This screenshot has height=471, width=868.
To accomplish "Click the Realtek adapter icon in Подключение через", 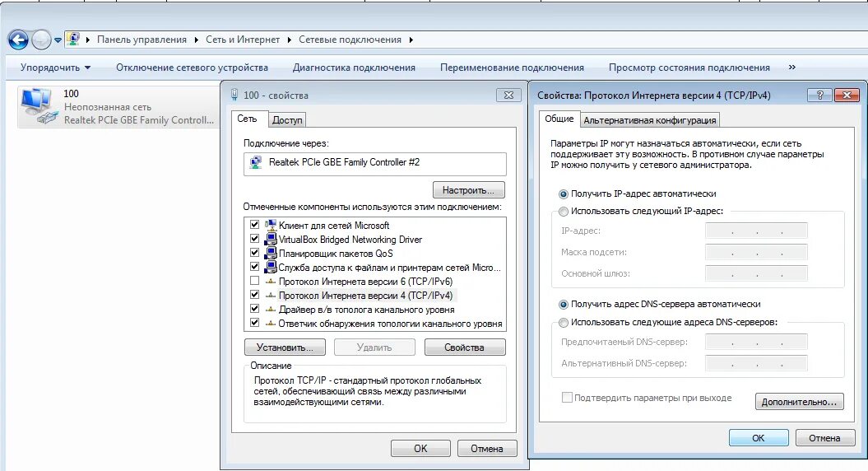I will point(256,162).
